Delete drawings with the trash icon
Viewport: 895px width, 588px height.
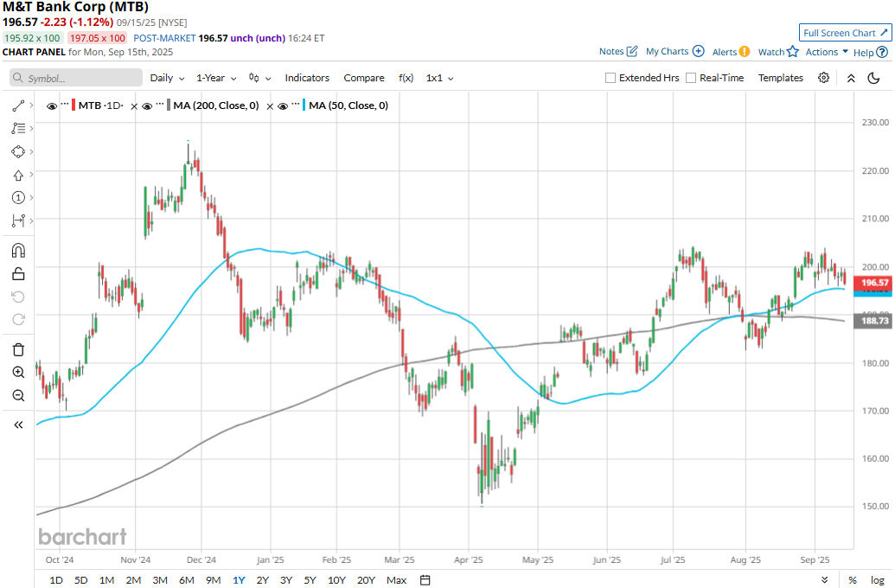click(x=18, y=349)
